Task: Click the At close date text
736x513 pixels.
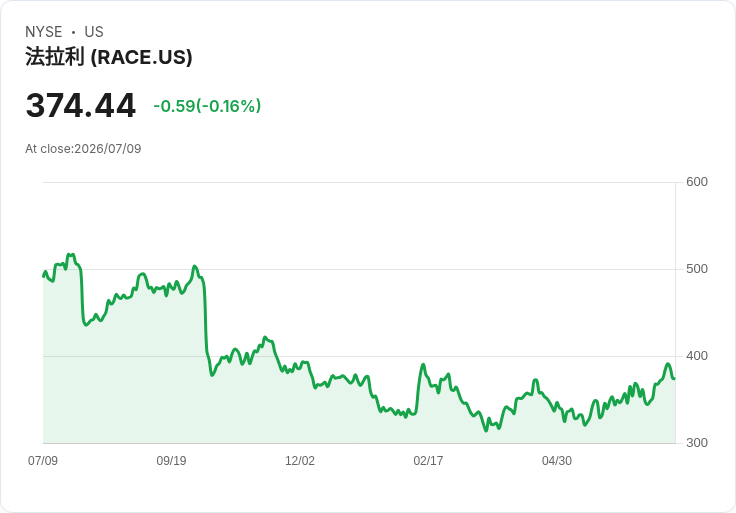Action: click(83, 149)
